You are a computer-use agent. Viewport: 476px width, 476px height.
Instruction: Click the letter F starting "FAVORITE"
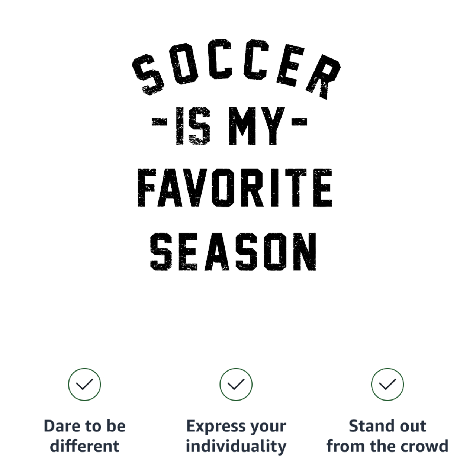pos(147,188)
